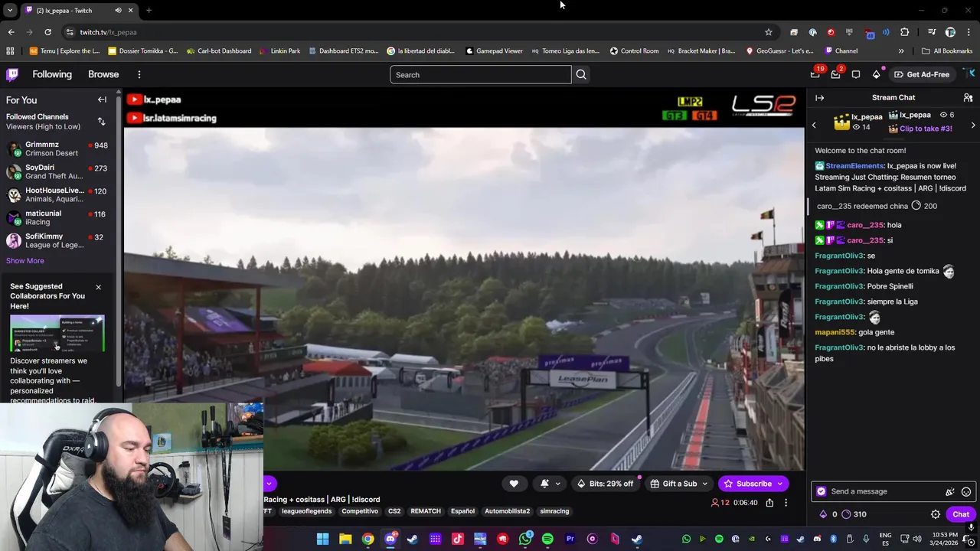Open the Following tab
The image size is (980, 551).
pos(52,74)
